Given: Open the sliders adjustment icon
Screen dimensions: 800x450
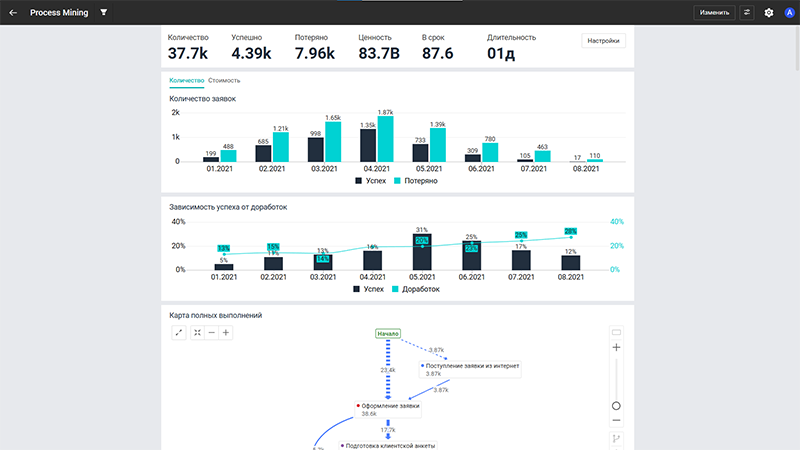Looking at the screenshot, I should 747,13.
